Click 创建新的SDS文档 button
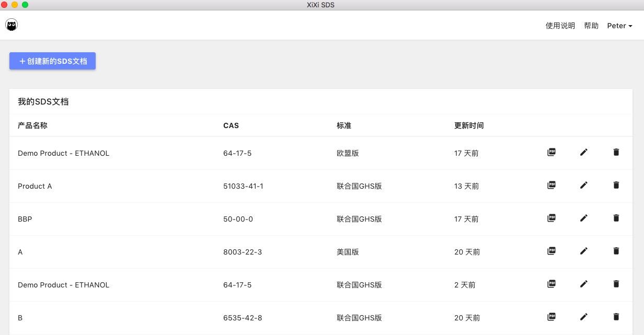This screenshot has width=644, height=335. point(52,61)
